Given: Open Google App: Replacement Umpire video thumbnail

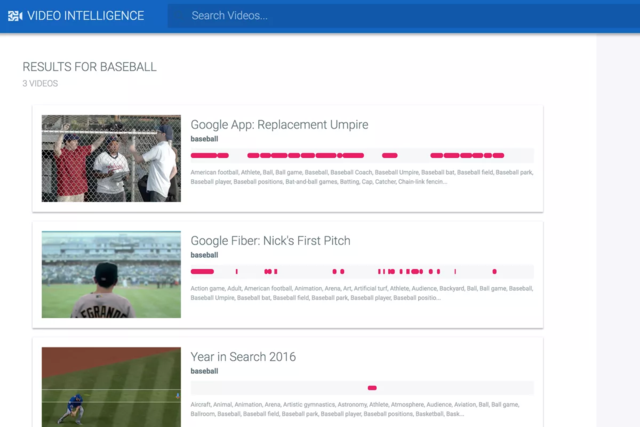Looking at the screenshot, I should click(111, 158).
